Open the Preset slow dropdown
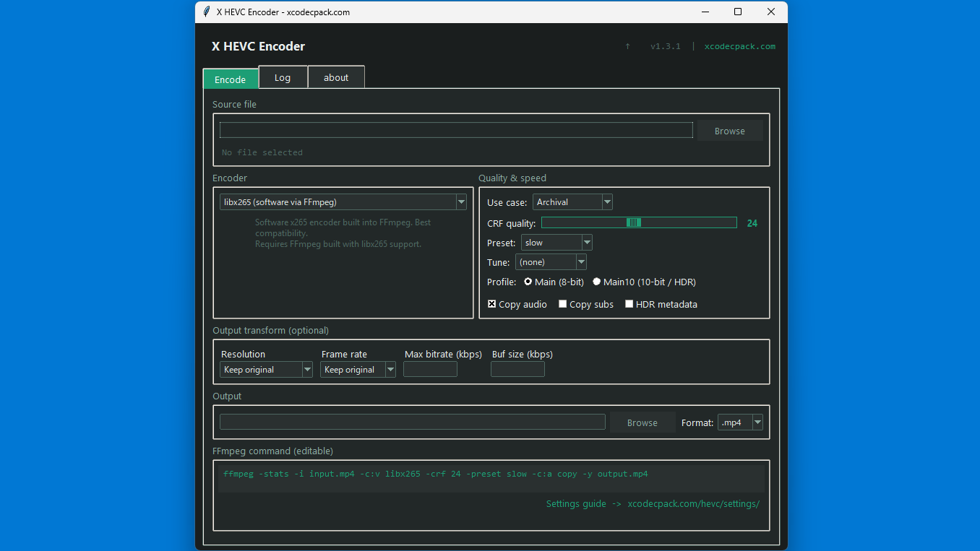Screen dimensions: 980x551 coord(556,243)
